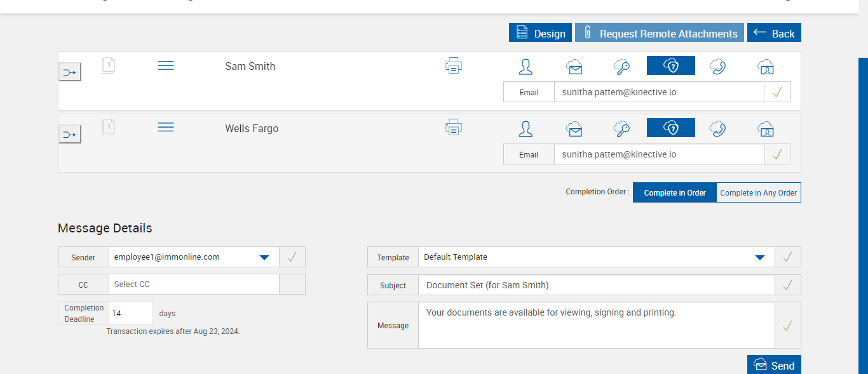Image resolution: width=868 pixels, height=374 pixels.
Task: Click the merge arrow button for Wells Fargo
Action: [x=70, y=134]
